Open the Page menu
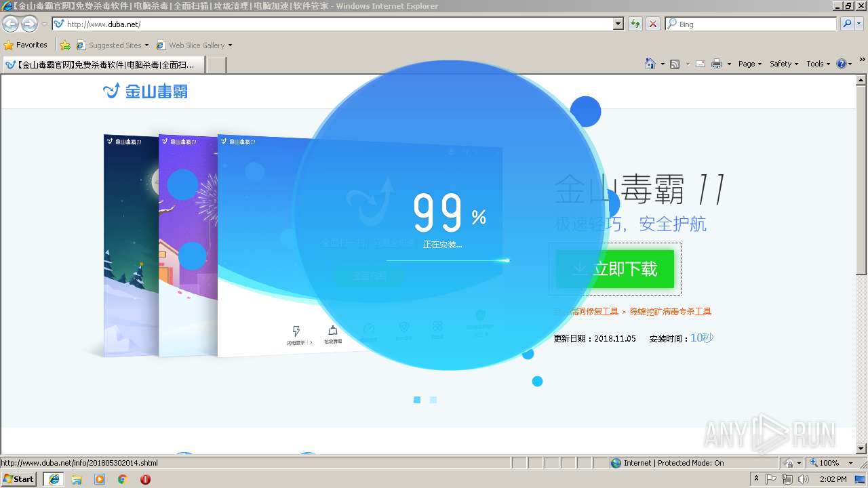This screenshot has width=868, height=488. [x=749, y=64]
